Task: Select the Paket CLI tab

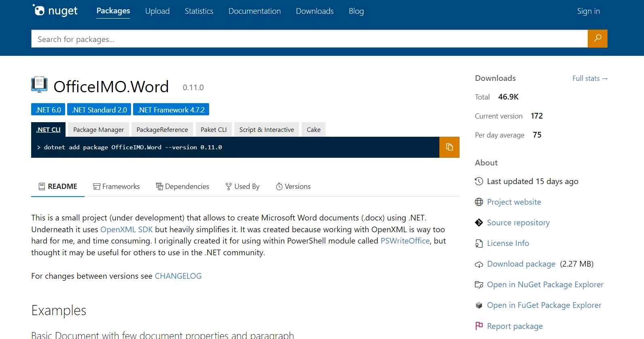Action: pos(214,130)
